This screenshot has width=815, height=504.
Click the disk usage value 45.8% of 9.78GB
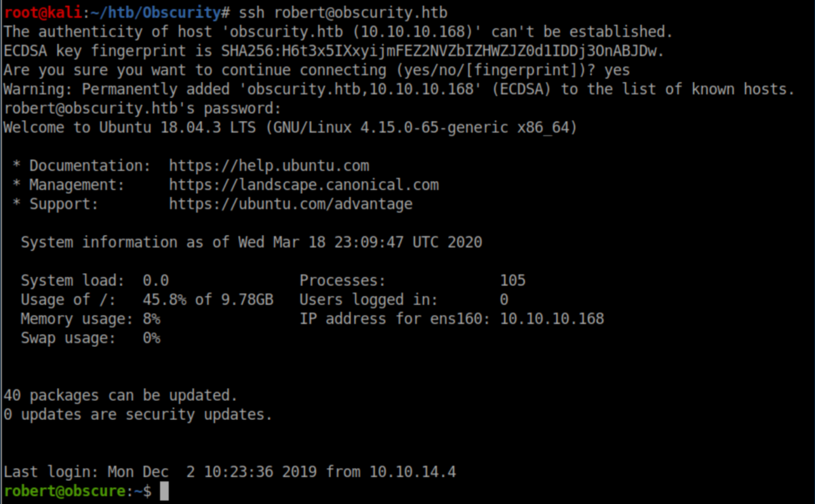(x=207, y=299)
